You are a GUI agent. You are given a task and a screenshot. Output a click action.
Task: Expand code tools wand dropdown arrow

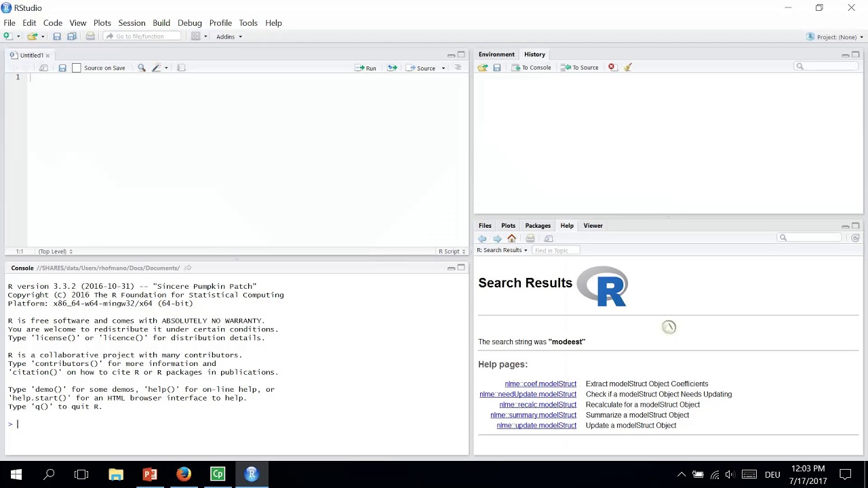pos(166,68)
